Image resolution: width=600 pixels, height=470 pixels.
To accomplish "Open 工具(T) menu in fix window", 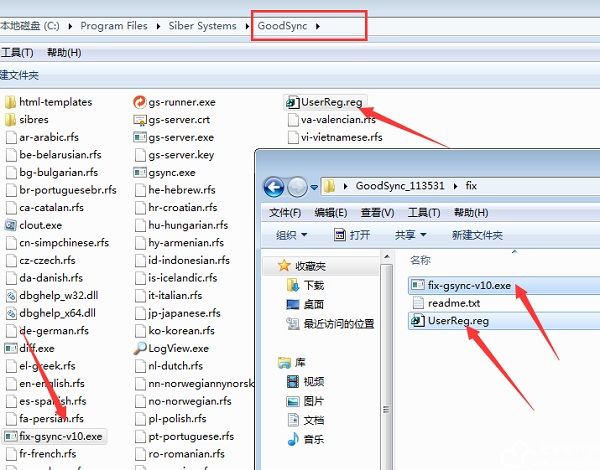I will click(x=424, y=212).
